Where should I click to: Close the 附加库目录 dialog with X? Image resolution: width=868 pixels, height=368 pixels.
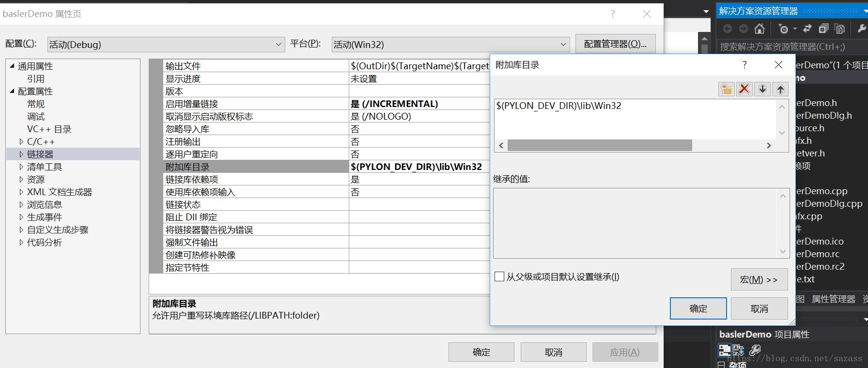click(778, 65)
